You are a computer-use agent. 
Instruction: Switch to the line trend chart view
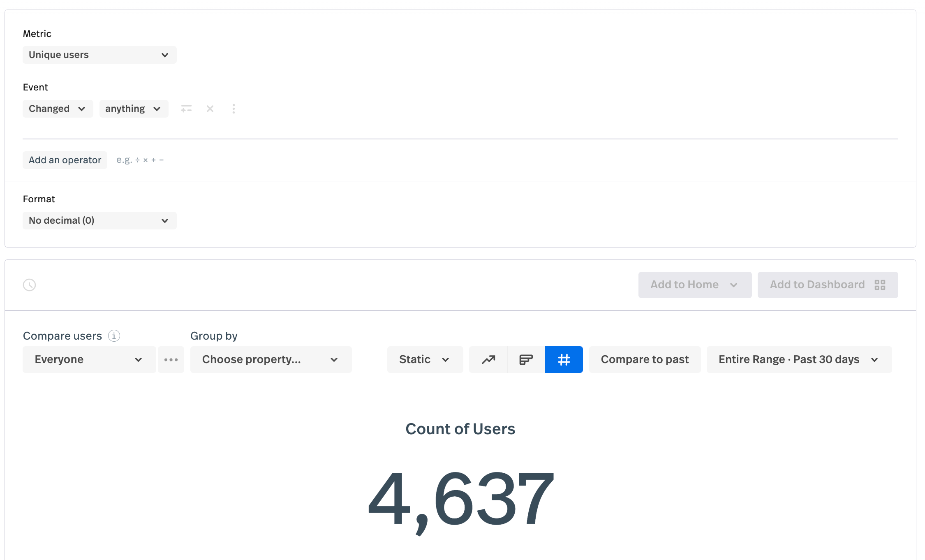[488, 359]
